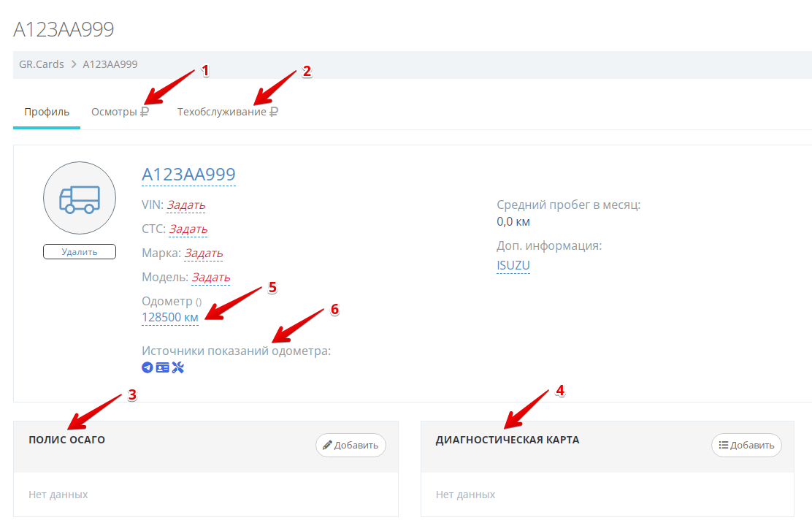Click the A123AA999 plate number heading link

pos(188,175)
